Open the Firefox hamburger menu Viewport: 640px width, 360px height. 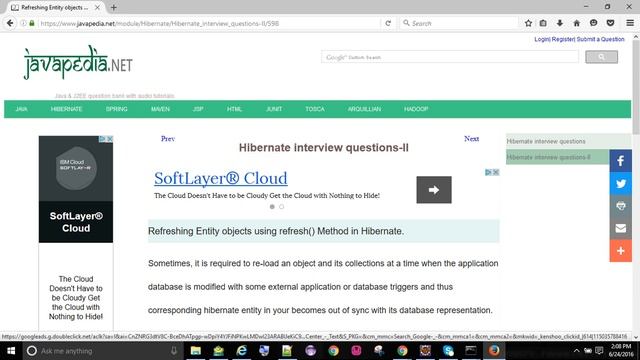click(630, 23)
